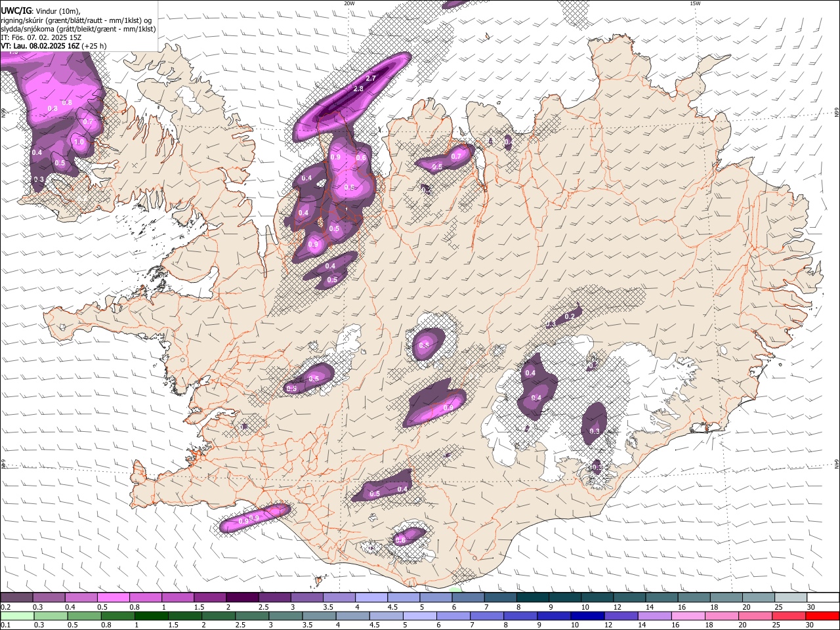Click the '2.8' precipitation value on the map
Image resolution: width=840 pixels, height=630 pixels.
tap(358, 89)
